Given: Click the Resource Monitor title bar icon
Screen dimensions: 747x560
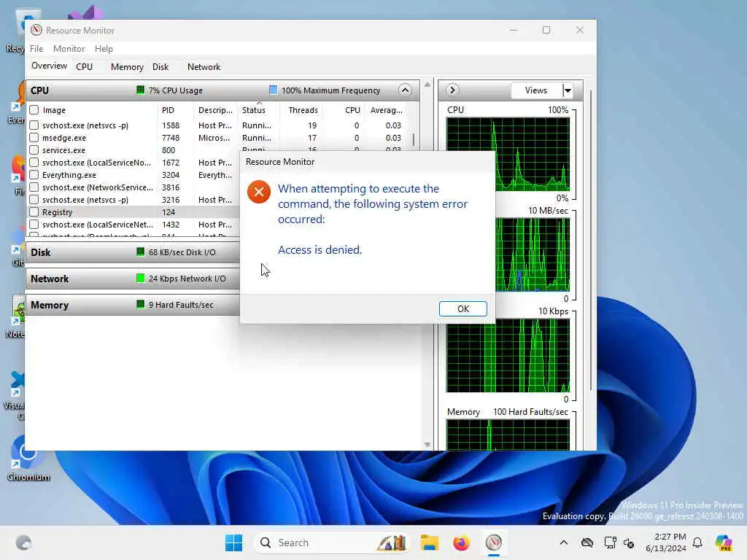Looking at the screenshot, I should 36,30.
